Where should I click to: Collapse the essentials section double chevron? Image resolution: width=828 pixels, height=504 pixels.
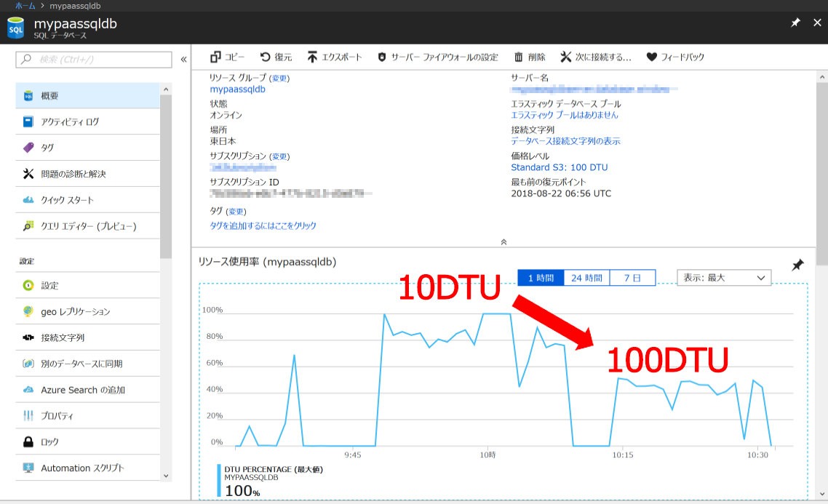pyautogui.click(x=503, y=241)
